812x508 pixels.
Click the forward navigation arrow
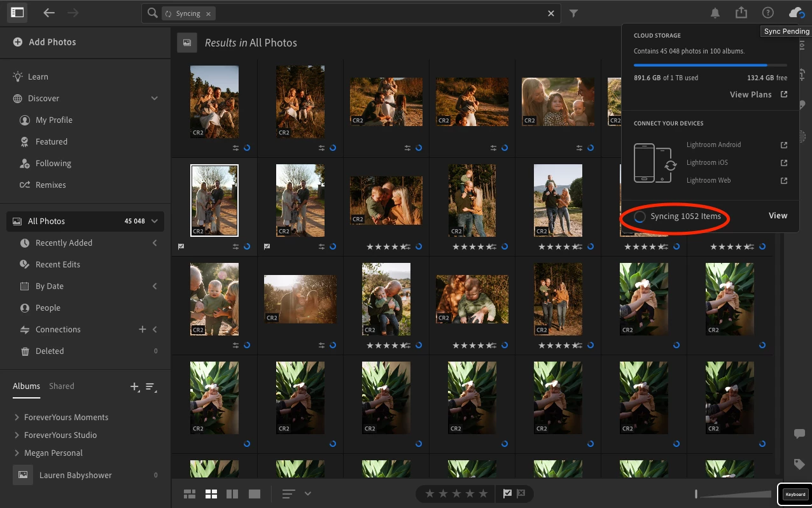pos(73,13)
